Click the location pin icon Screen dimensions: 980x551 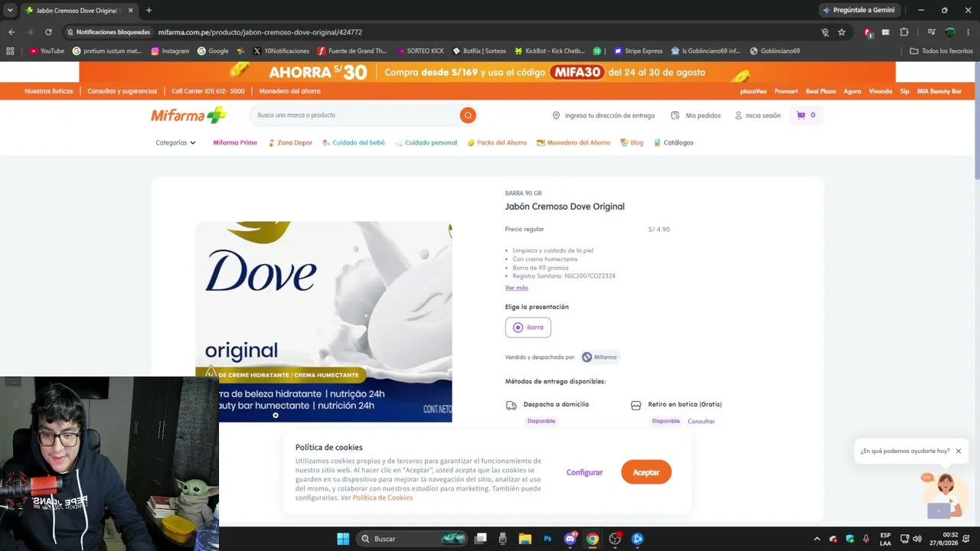point(557,116)
